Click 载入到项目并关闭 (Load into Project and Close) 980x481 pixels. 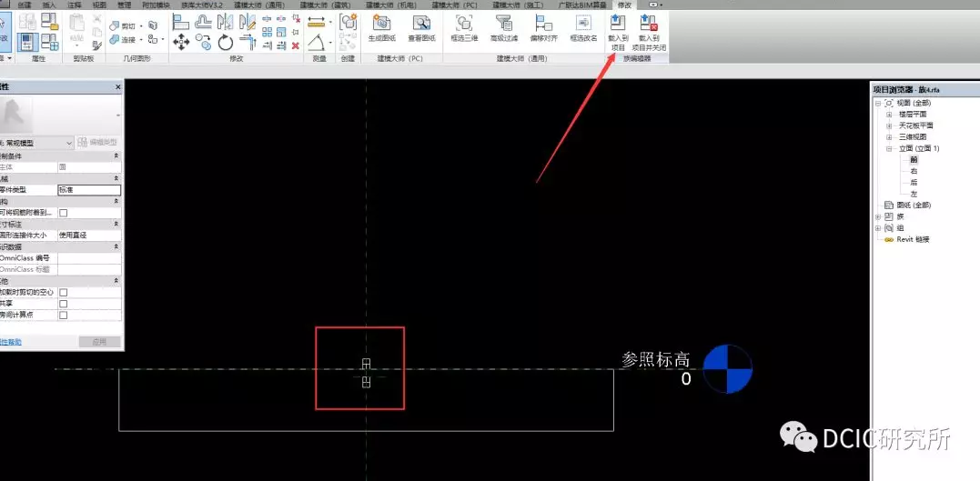(x=649, y=33)
